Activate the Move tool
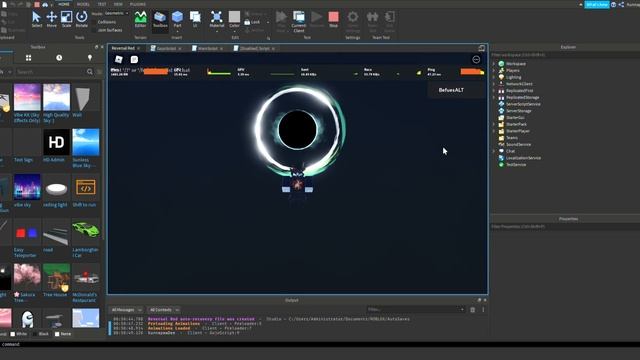640x360 pixels. click(51, 19)
